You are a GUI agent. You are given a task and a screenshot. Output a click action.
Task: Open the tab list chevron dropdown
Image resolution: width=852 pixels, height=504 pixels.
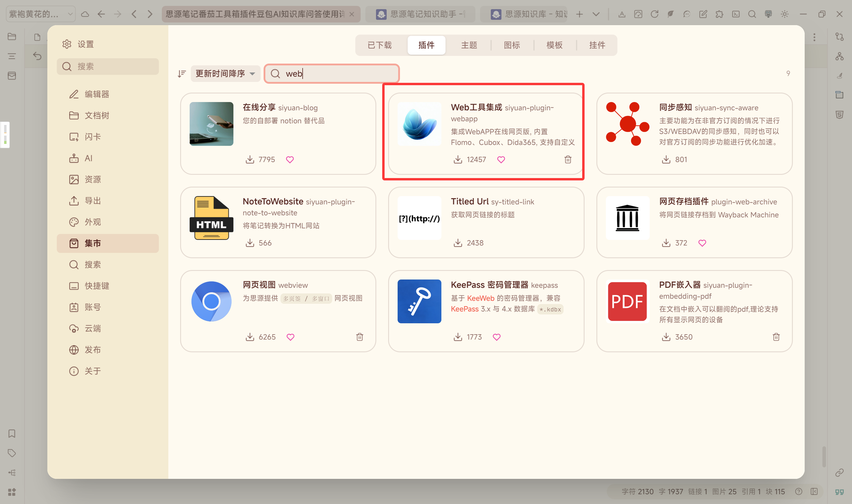(x=596, y=14)
